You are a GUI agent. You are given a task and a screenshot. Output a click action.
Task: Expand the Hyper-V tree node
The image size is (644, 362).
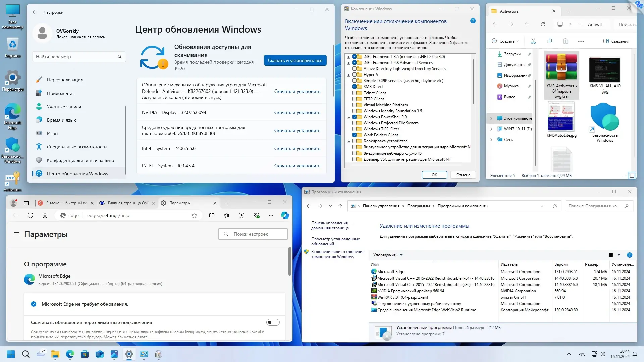(x=349, y=75)
